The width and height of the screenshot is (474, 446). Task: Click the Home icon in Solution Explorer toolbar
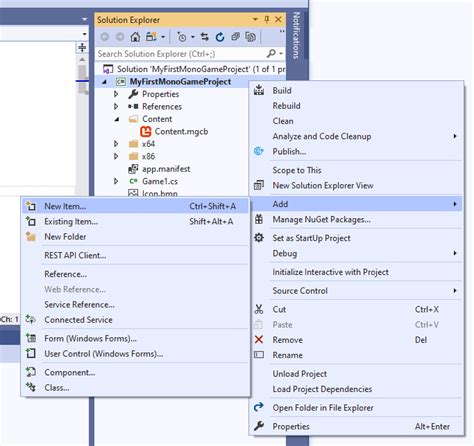pyautogui.click(x=135, y=37)
